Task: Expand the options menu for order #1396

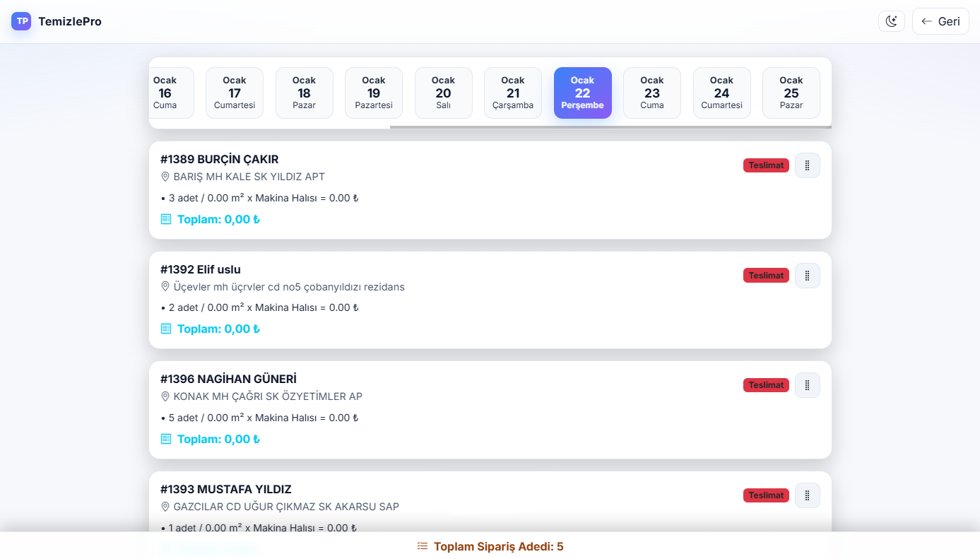Action: pos(807,385)
